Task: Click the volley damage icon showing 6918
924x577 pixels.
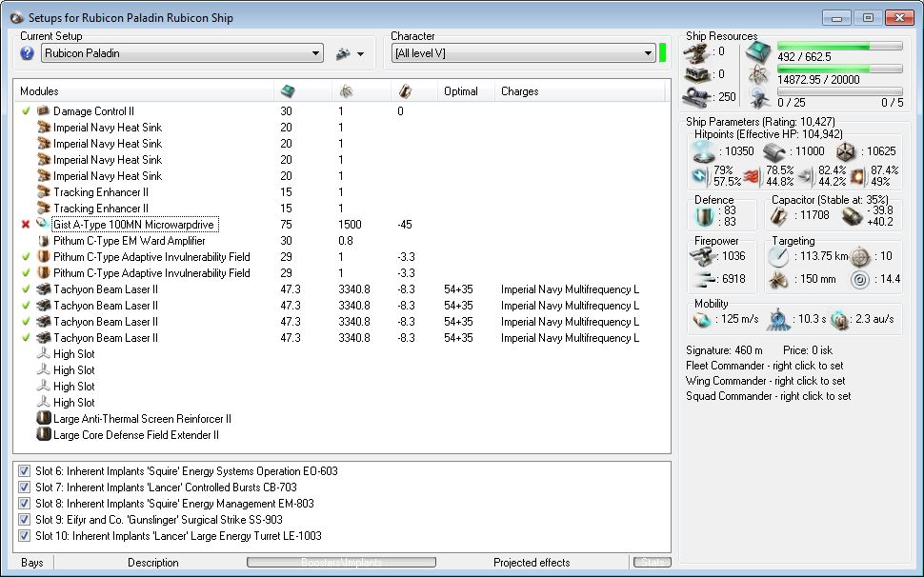Action: click(703, 279)
